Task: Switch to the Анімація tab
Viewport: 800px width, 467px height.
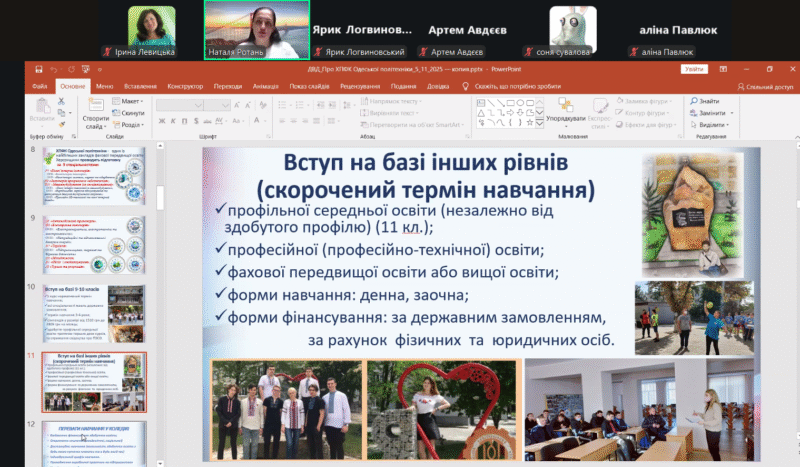Action: pos(266,86)
